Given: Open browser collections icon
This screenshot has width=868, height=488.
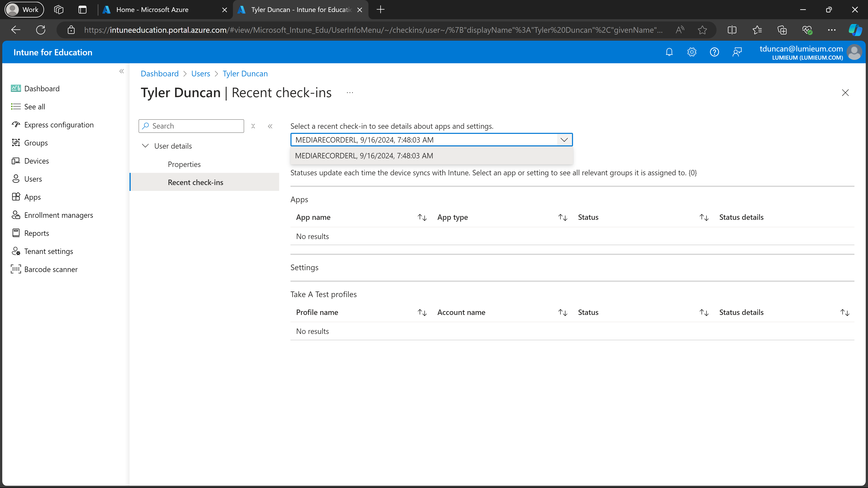Looking at the screenshot, I should (x=782, y=30).
